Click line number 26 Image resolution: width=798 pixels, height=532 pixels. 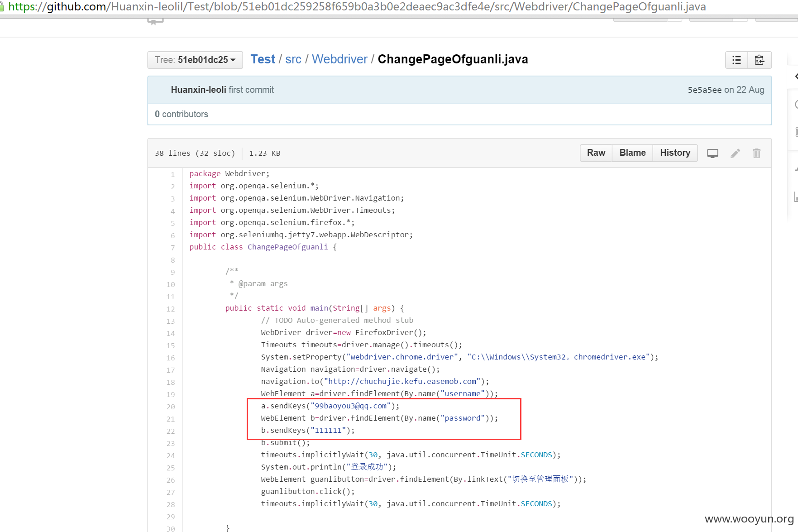pos(170,480)
